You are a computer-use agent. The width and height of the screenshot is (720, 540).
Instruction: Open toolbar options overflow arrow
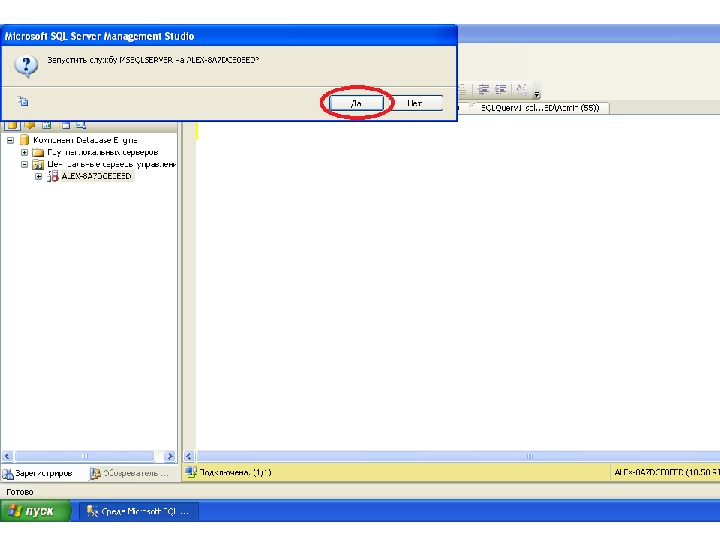536,94
